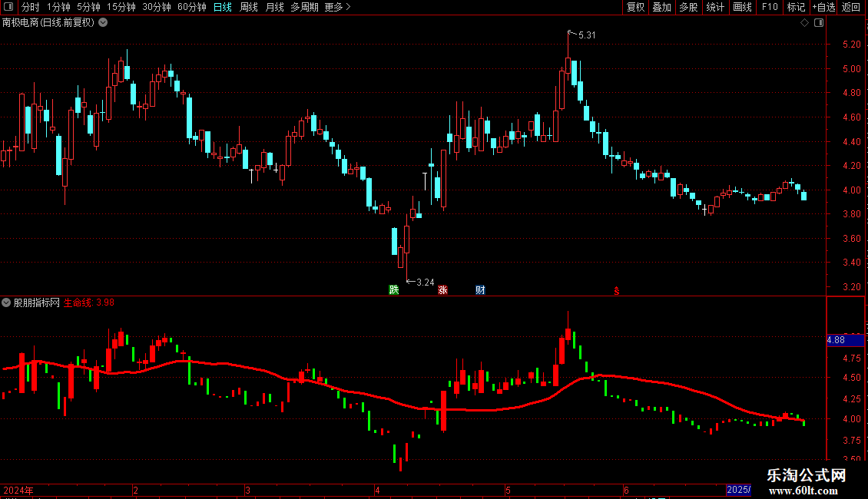This screenshot has width=868, height=499.
Task: Click the 3.24 low price label
Action: coord(425,283)
